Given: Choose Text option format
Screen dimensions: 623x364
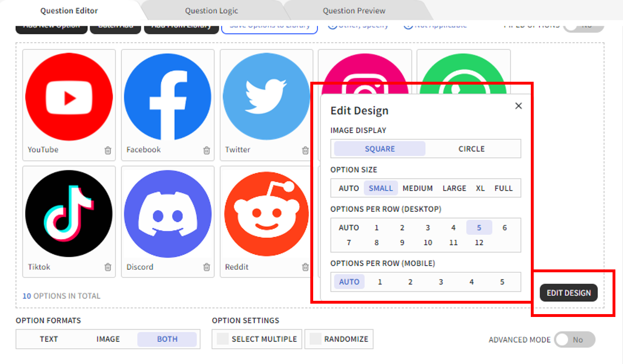Looking at the screenshot, I should (48, 339).
